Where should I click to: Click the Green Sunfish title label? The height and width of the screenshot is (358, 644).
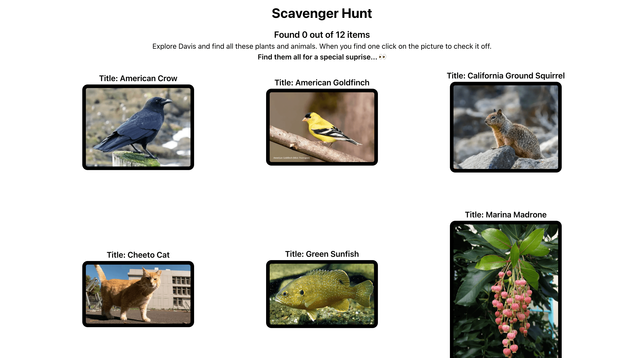point(321,253)
